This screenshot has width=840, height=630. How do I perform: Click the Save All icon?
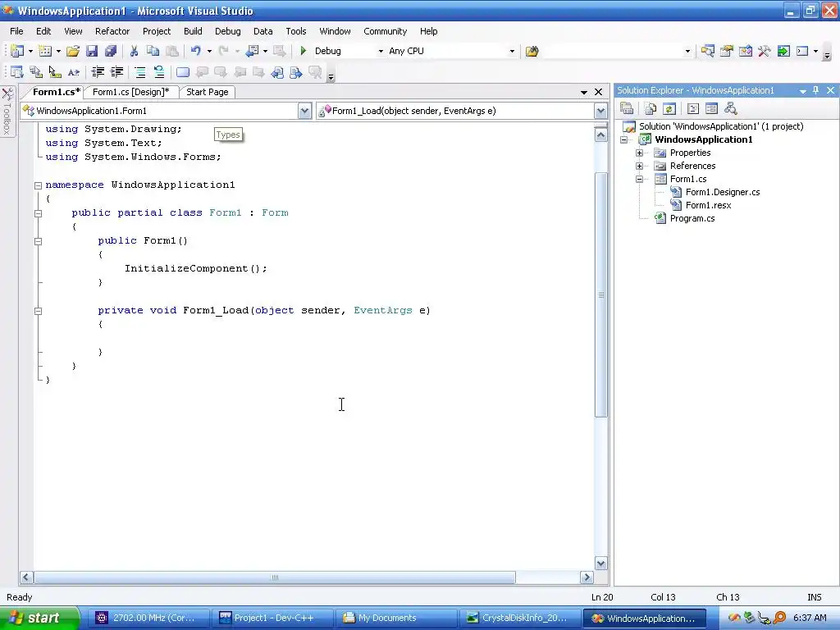[x=111, y=51]
